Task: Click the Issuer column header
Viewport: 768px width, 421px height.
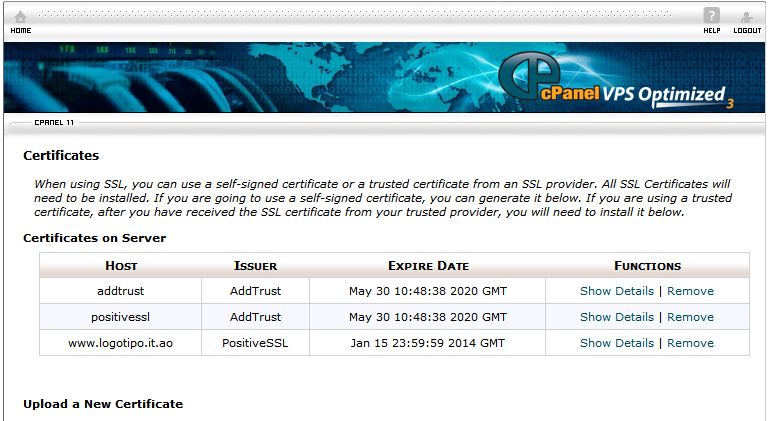Action: tap(255, 265)
